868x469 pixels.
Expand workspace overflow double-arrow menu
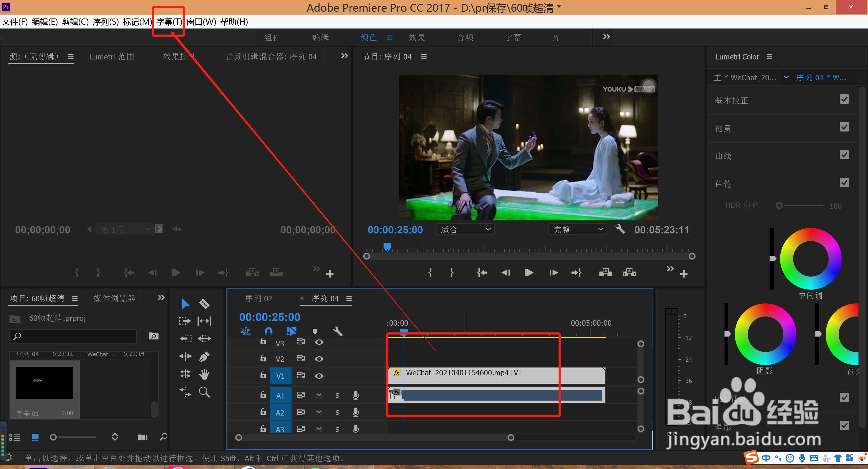[606, 37]
